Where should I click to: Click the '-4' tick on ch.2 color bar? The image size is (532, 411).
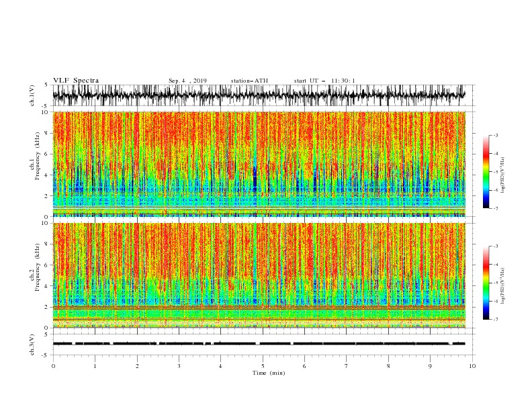click(x=495, y=265)
